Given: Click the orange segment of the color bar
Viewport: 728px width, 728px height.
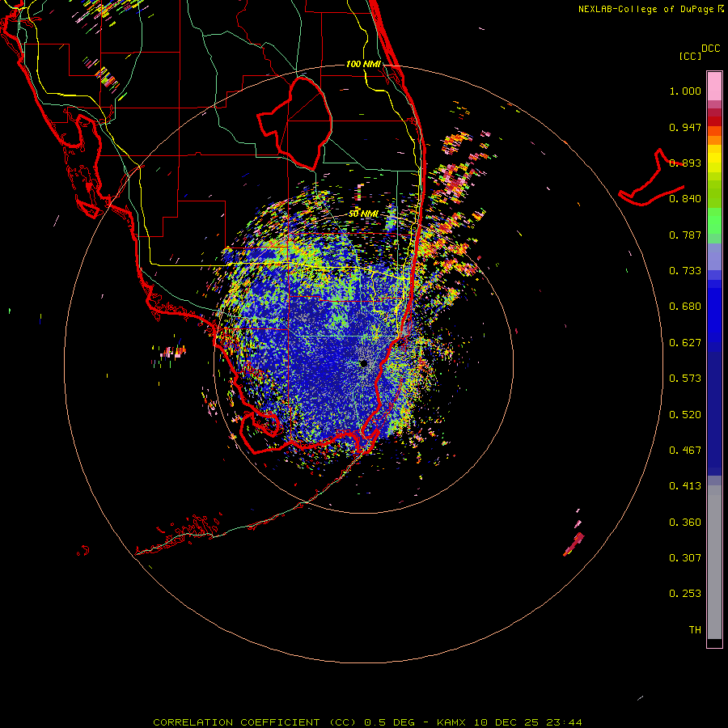Looking at the screenshot, I should 714,135.
